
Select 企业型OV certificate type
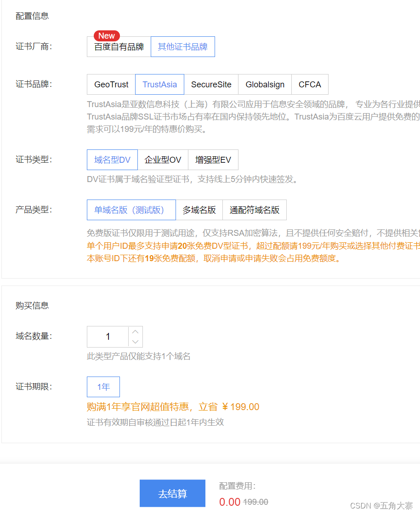click(x=163, y=160)
